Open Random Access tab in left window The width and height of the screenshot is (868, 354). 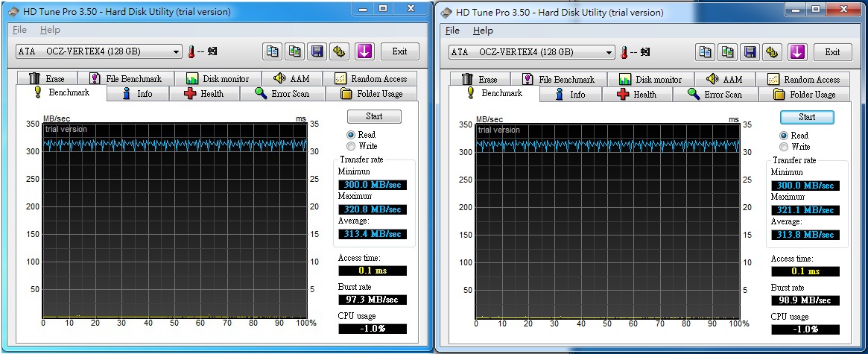click(x=371, y=79)
